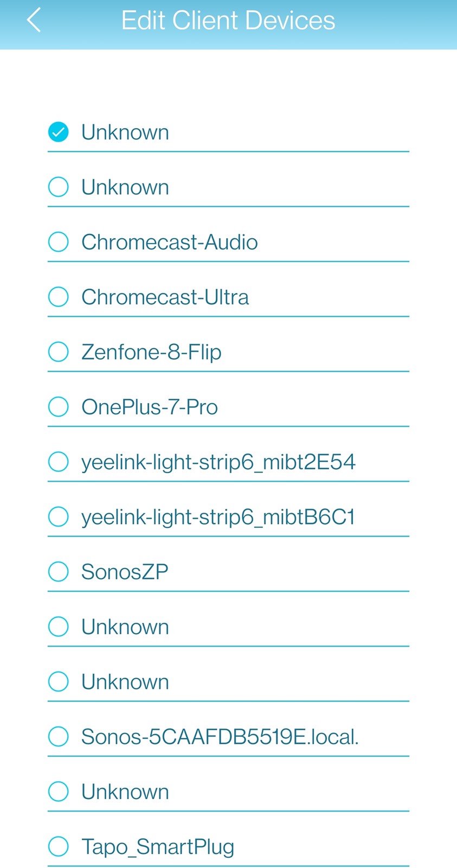Select the Chromecast-Ultra circle

coord(58,297)
